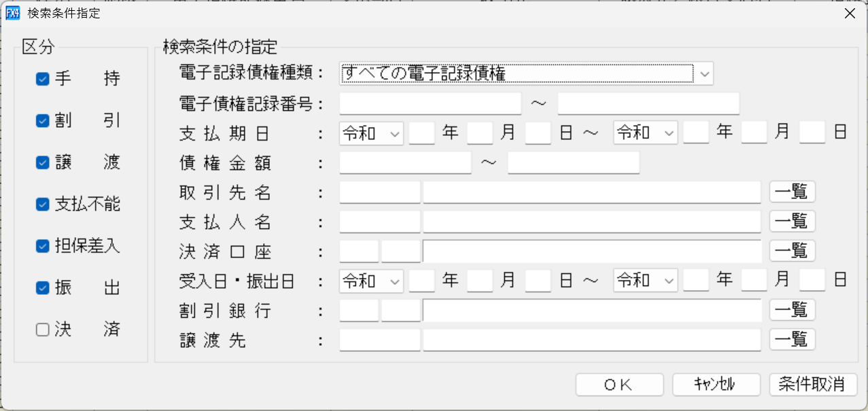Uncheck the 譲渡 option
Screen dimensions: 868x411
pyautogui.click(x=42, y=162)
